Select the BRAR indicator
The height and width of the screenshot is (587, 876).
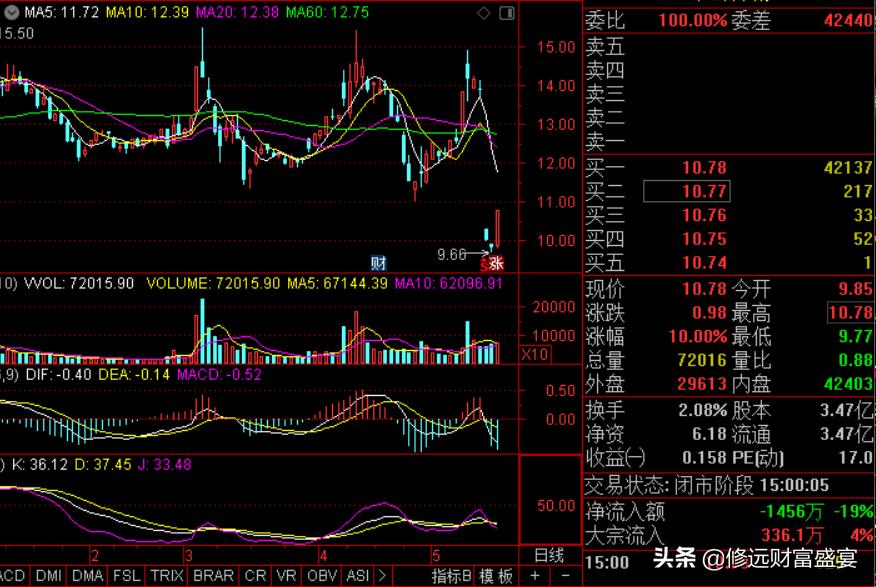coord(212,576)
